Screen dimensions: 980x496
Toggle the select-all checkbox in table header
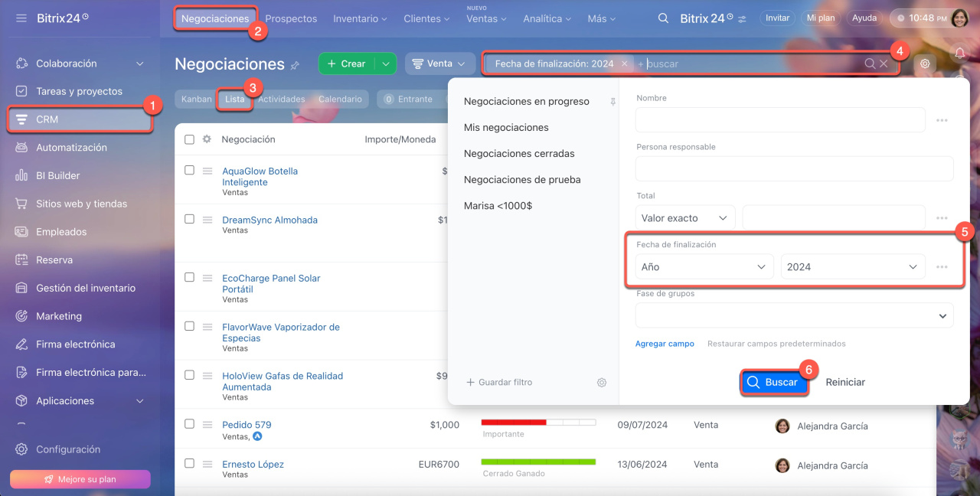click(x=189, y=139)
